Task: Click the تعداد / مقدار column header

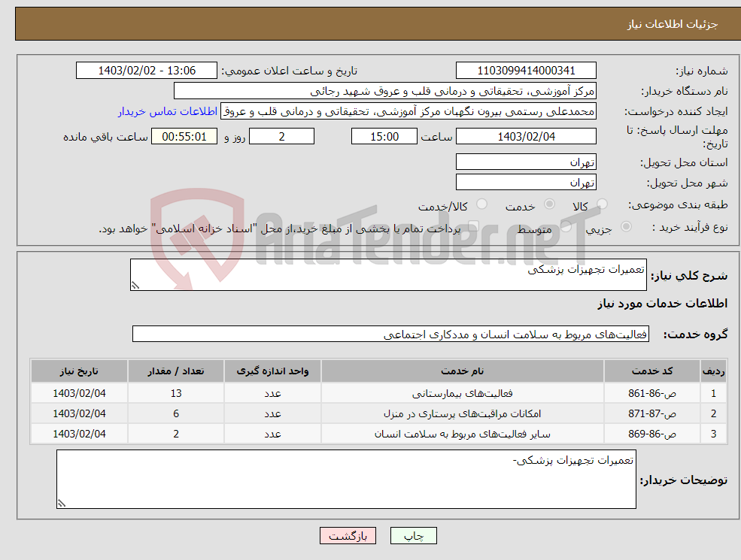Action: point(176,371)
